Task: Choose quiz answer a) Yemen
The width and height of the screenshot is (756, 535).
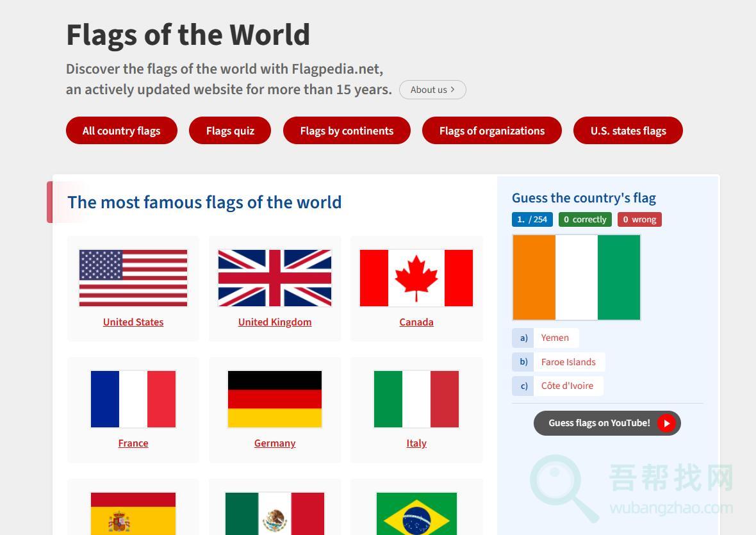Action: (x=554, y=338)
